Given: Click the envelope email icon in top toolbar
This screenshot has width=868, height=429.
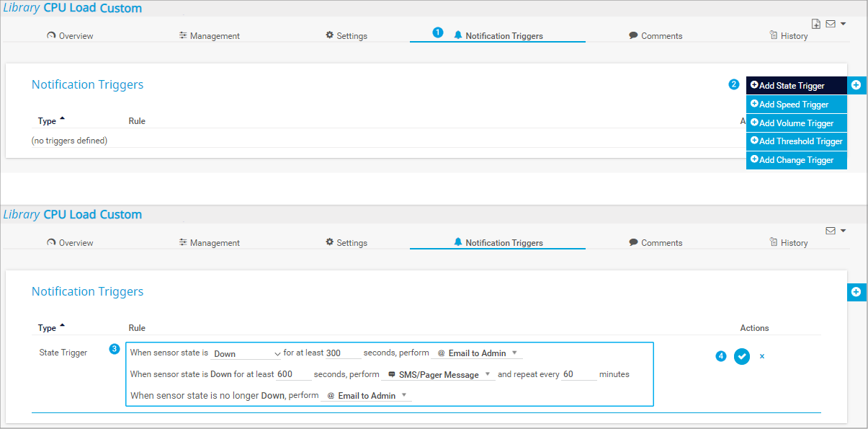Looking at the screenshot, I should [830, 23].
